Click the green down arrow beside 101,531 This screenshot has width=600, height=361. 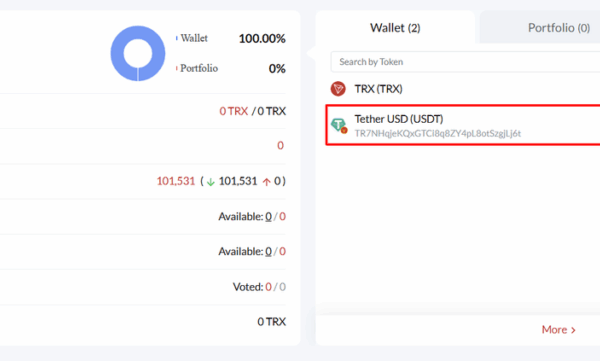coord(210,182)
